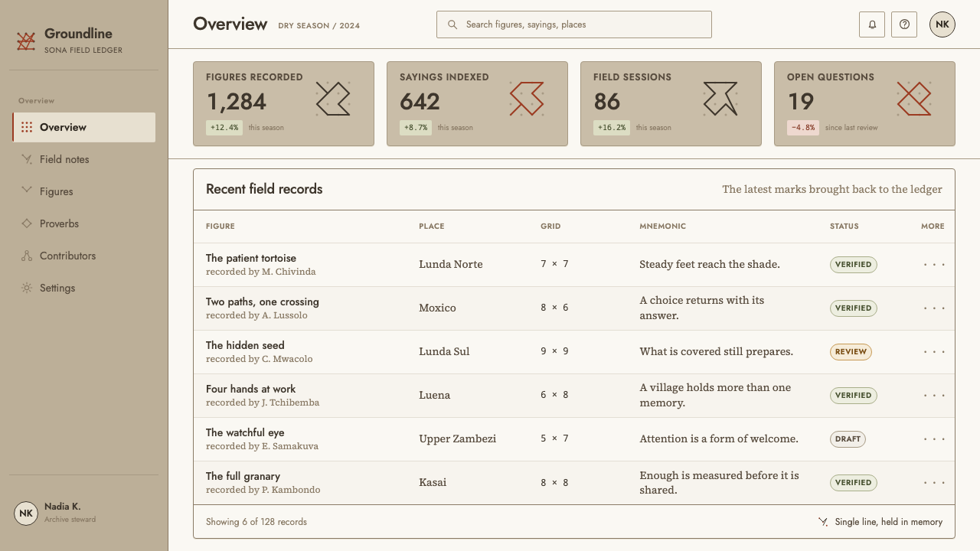This screenshot has height=551, width=980.
Task: Click the REVIEW status badge
Action: coord(851,352)
